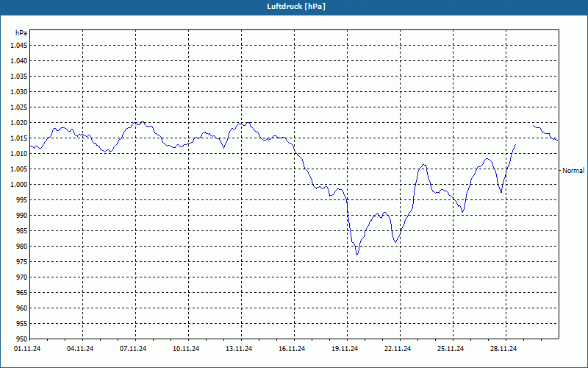Click the Normal pressure marker label
588x368 pixels.
pyautogui.click(x=573, y=171)
